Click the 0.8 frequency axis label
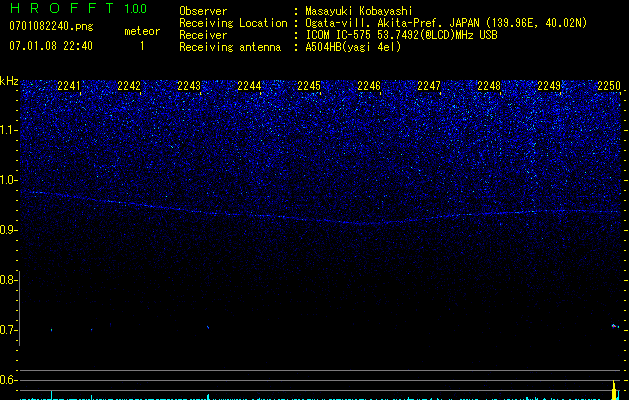The height and width of the screenshot is (400, 629). tap(9, 280)
